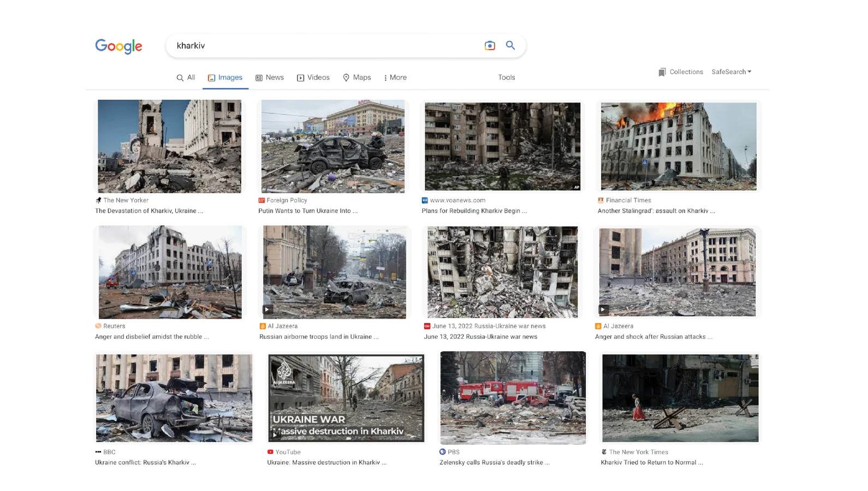Click the Google logo
868x491 pixels.
coord(118,46)
